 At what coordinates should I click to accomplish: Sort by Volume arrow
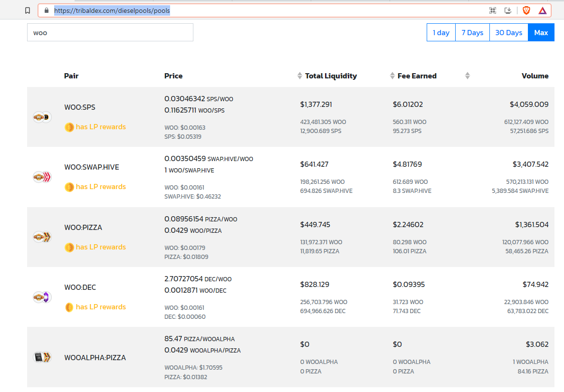pos(467,76)
